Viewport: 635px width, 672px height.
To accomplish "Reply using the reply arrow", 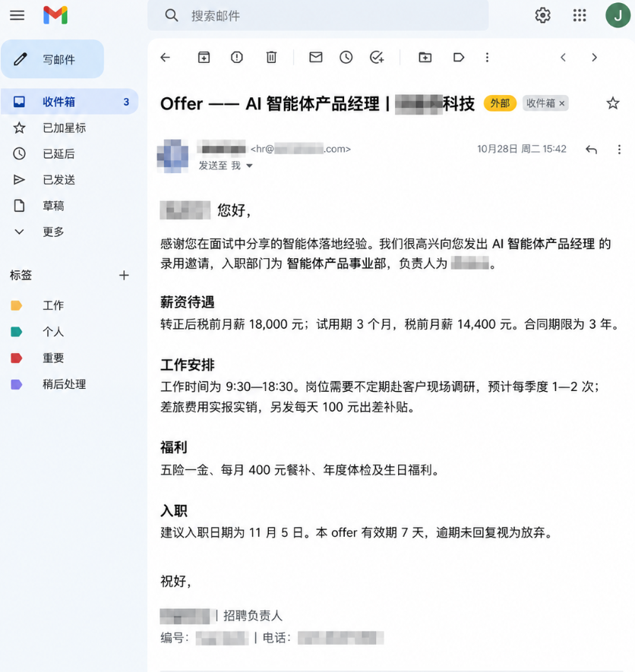I will pos(591,149).
